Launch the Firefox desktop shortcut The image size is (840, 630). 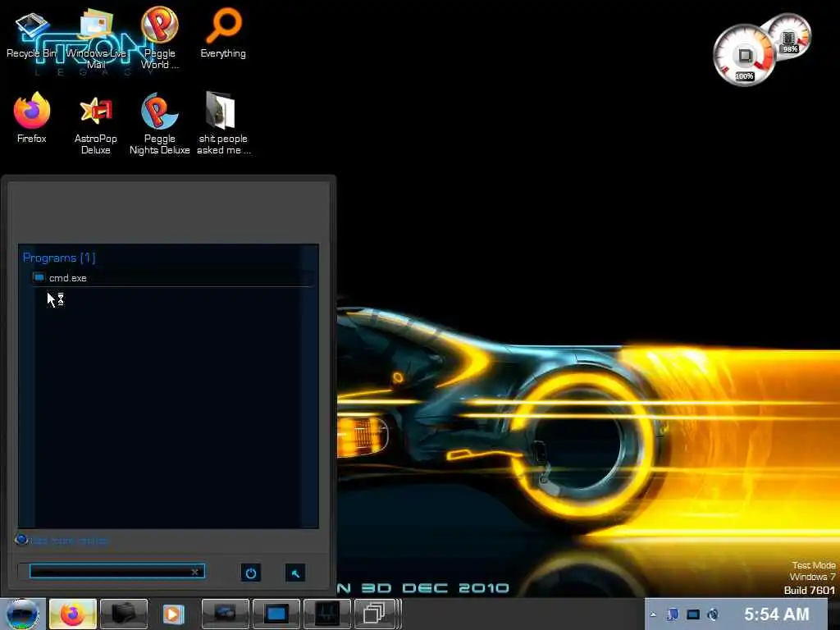pos(32,118)
